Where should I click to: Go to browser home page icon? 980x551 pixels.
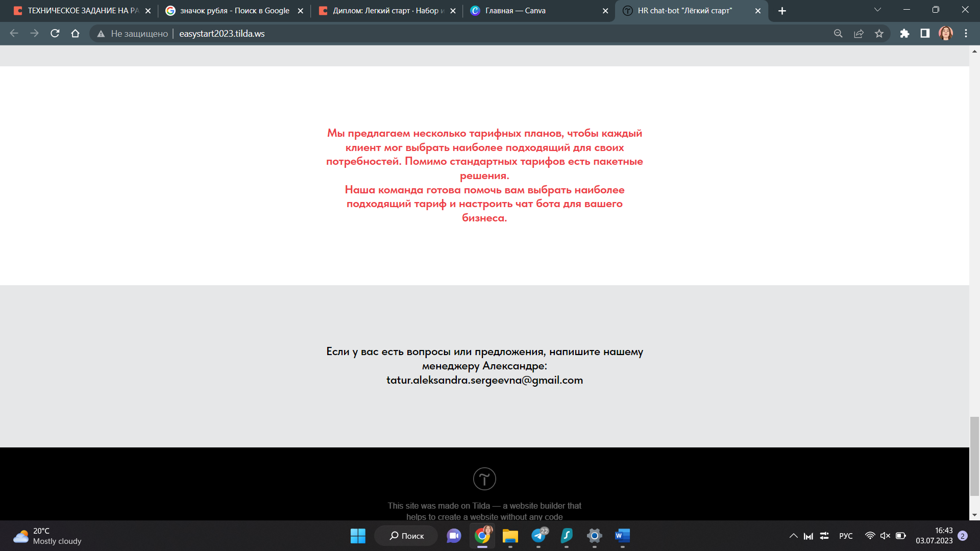coord(75,34)
